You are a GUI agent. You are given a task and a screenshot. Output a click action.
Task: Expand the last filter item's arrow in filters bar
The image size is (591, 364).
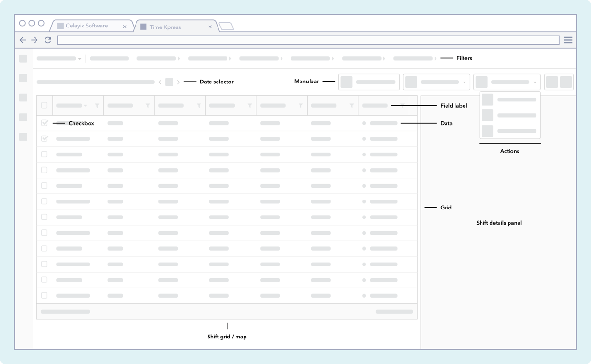(436, 59)
